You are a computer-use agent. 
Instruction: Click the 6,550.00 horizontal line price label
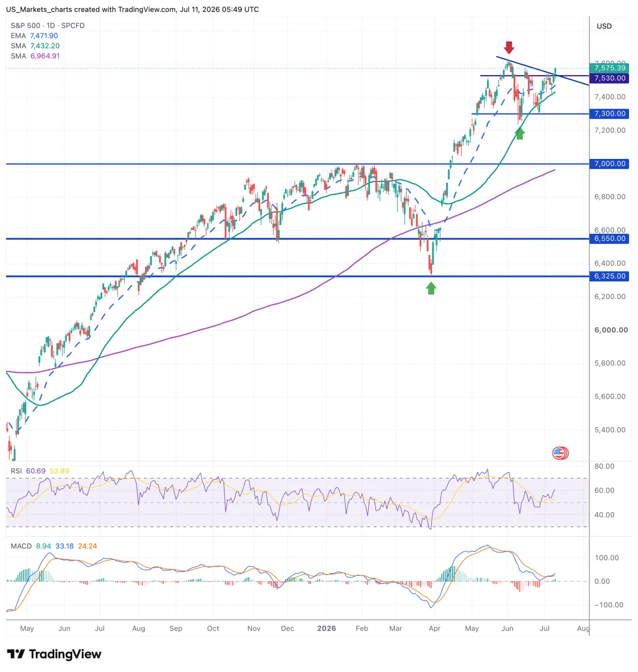[609, 239]
